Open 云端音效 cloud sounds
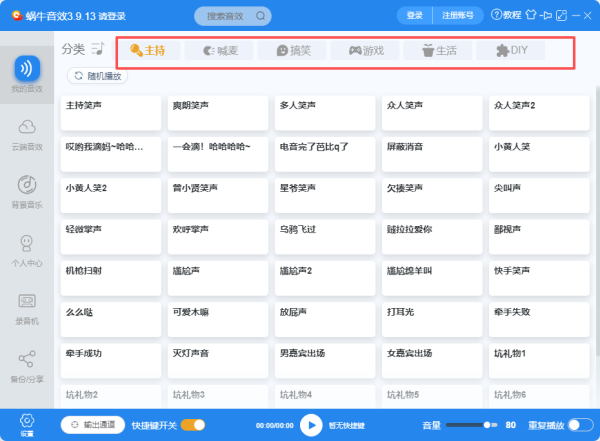Image resolution: width=600 pixels, height=441 pixels. point(27,134)
